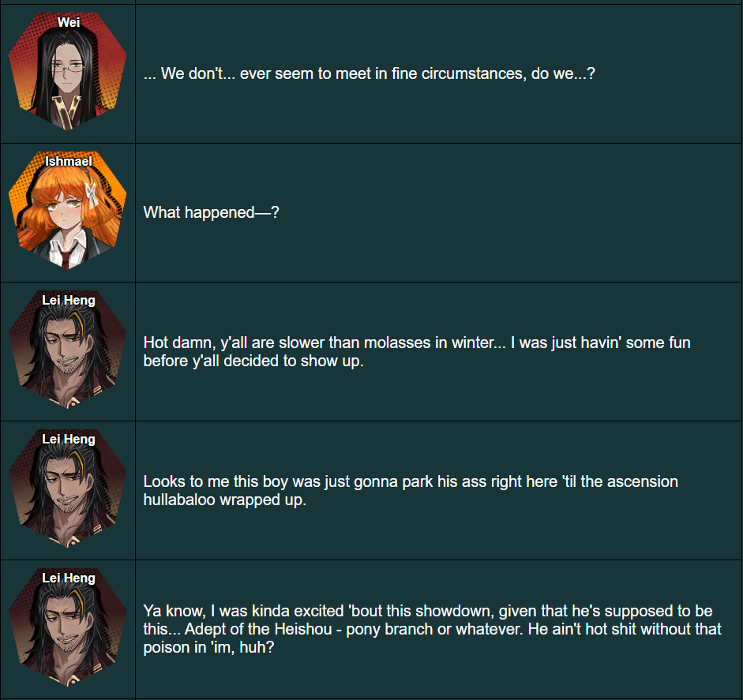Image resolution: width=743 pixels, height=700 pixels.
Task: Click the 'park his ass right here' dialogue
Action: click(411, 490)
